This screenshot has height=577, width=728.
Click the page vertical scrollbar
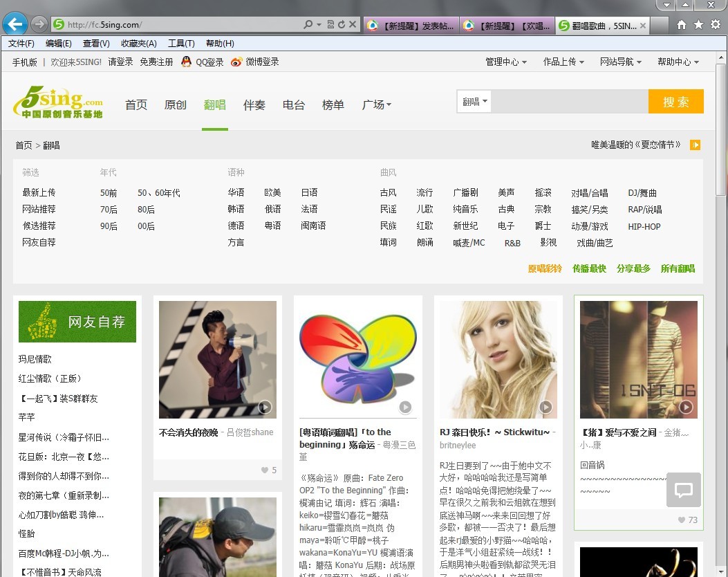coord(720,130)
